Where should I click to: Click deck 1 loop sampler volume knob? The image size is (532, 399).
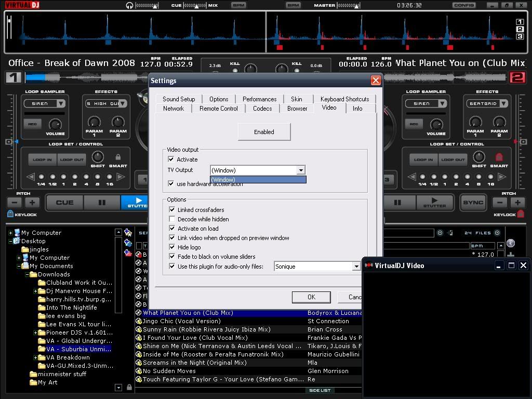pos(55,125)
